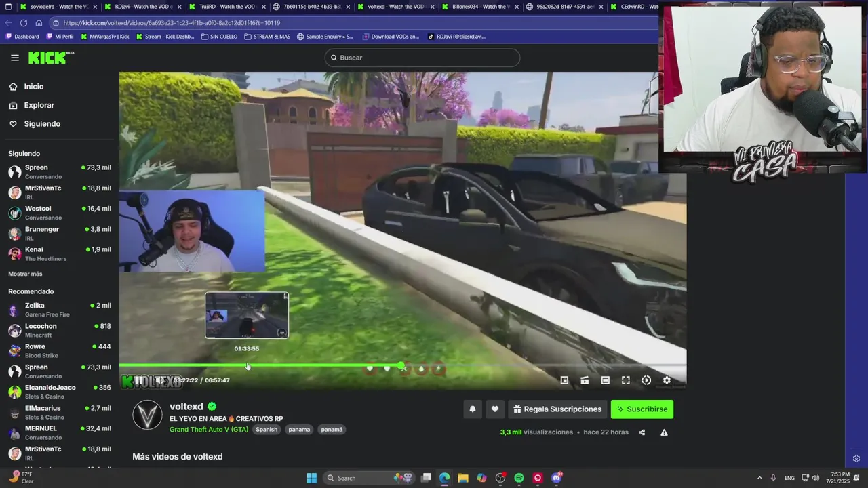Open the taskbar clock showing 7:53 PM
The height and width of the screenshot is (488, 868).
pos(838,478)
